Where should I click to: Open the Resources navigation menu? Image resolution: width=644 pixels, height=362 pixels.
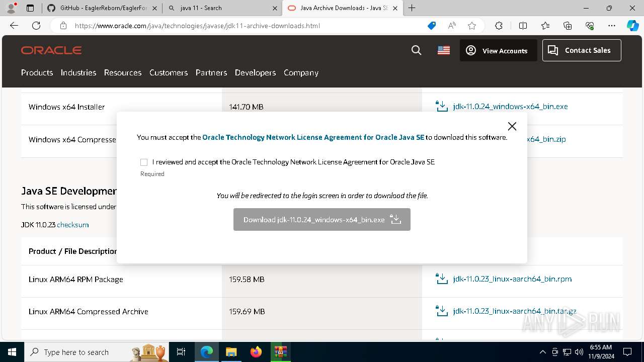[x=123, y=72]
